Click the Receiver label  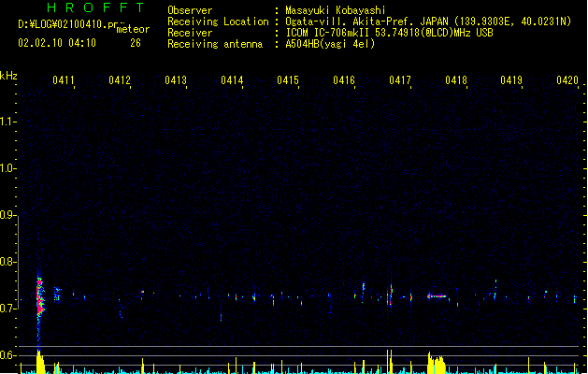[x=190, y=33]
